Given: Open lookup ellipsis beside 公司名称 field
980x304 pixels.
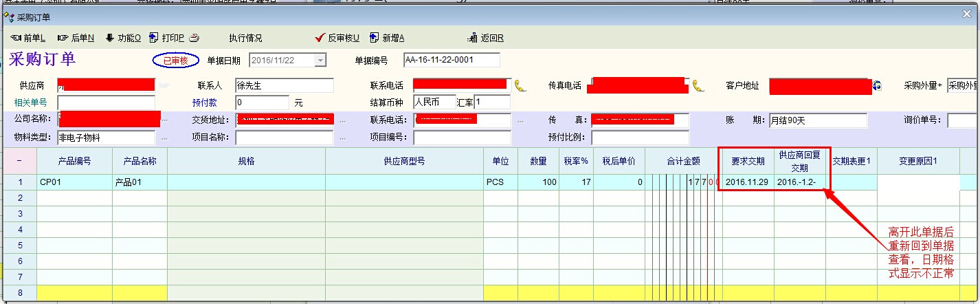Looking at the screenshot, I should click(x=165, y=120).
